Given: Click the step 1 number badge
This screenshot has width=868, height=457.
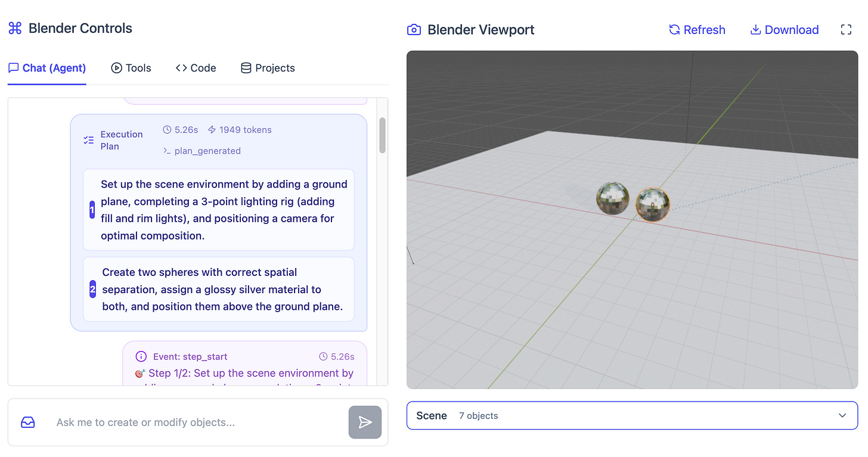Looking at the screenshot, I should [92, 210].
